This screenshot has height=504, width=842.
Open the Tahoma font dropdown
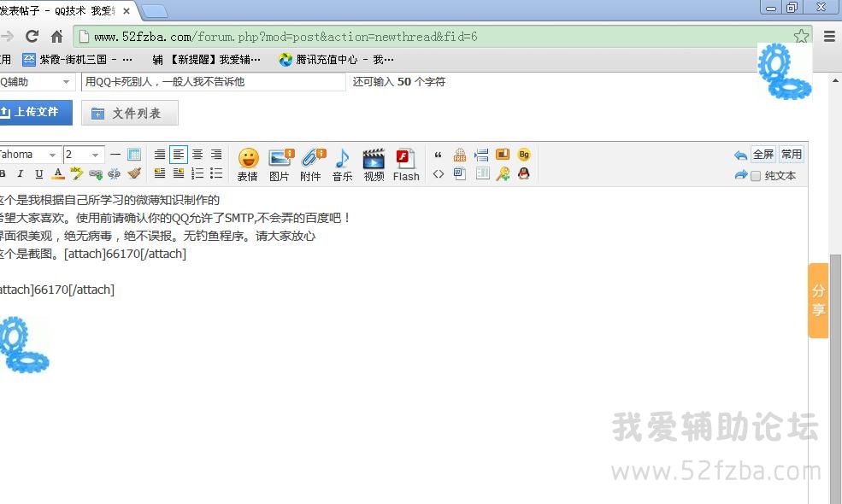pos(29,155)
